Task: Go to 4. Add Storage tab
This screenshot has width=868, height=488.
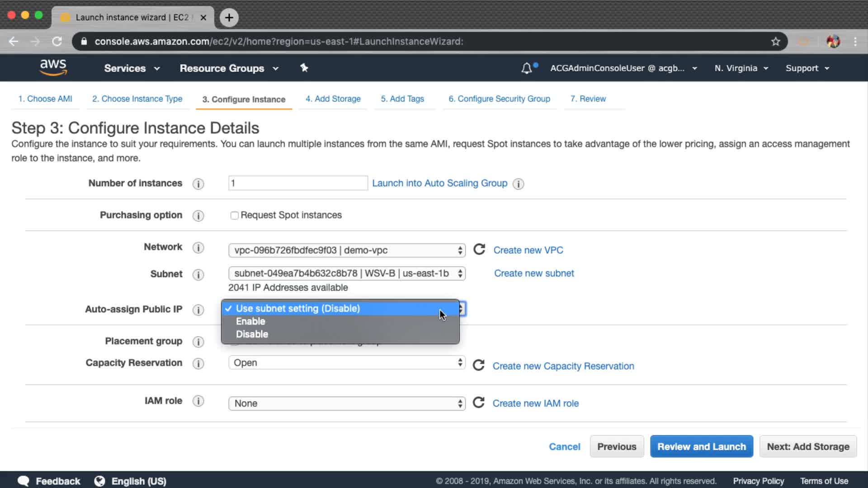Action: tap(333, 99)
